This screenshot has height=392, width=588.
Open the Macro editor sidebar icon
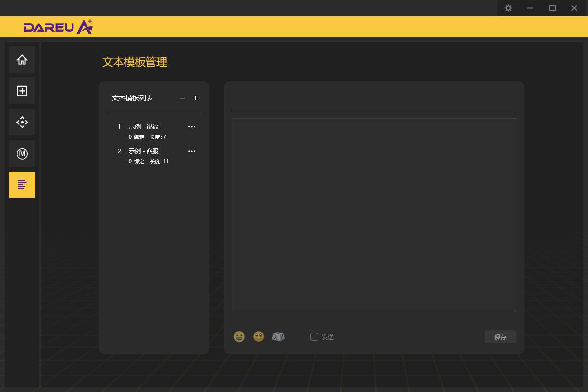tap(22, 153)
